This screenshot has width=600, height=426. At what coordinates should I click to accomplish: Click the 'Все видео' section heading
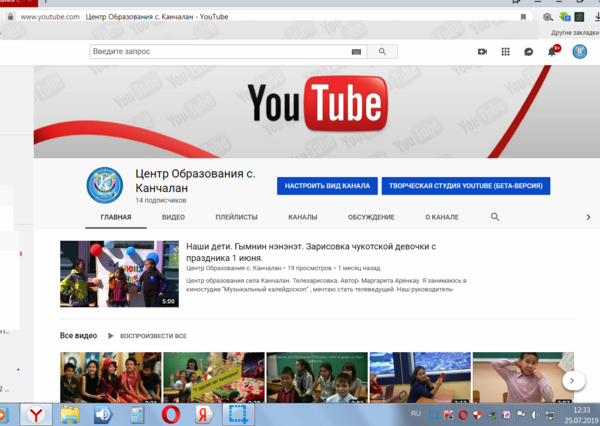click(78, 336)
